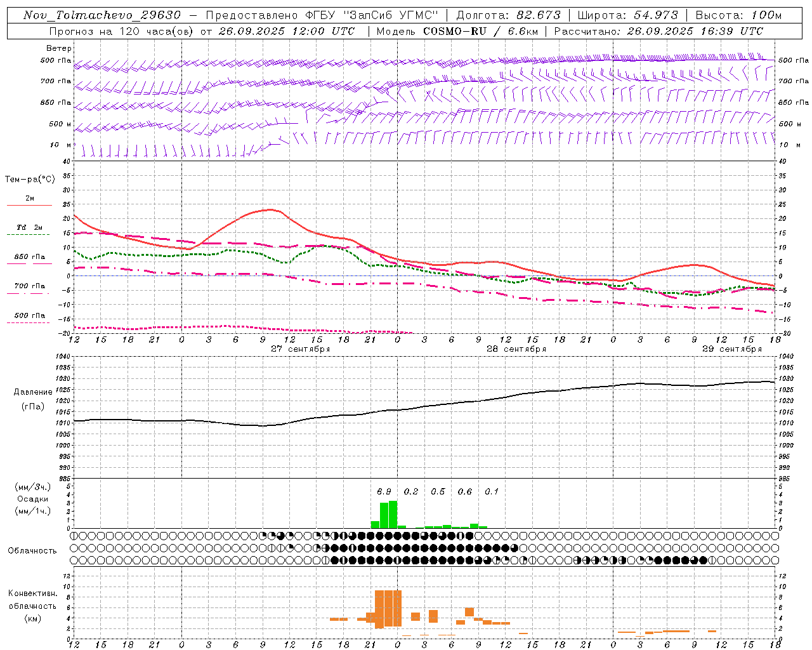
Task: Click the tallest green precipitation bar
Action: coord(393,514)
